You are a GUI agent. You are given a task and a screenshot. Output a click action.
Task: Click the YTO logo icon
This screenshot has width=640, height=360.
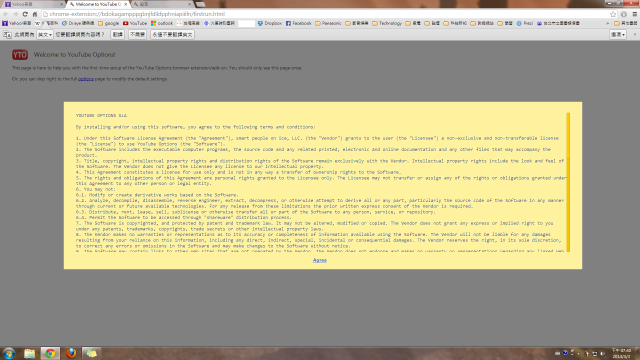(20, 55)
